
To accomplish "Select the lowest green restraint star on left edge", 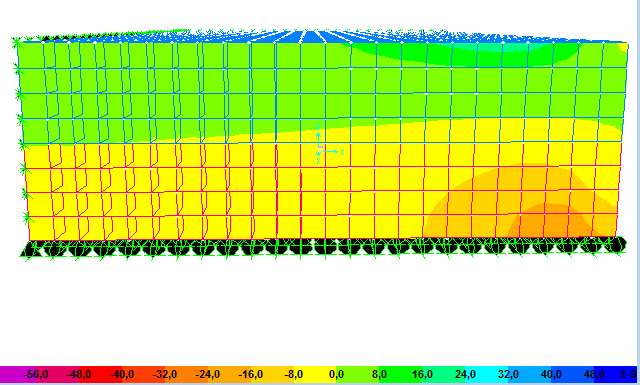I will click(27, 218).
